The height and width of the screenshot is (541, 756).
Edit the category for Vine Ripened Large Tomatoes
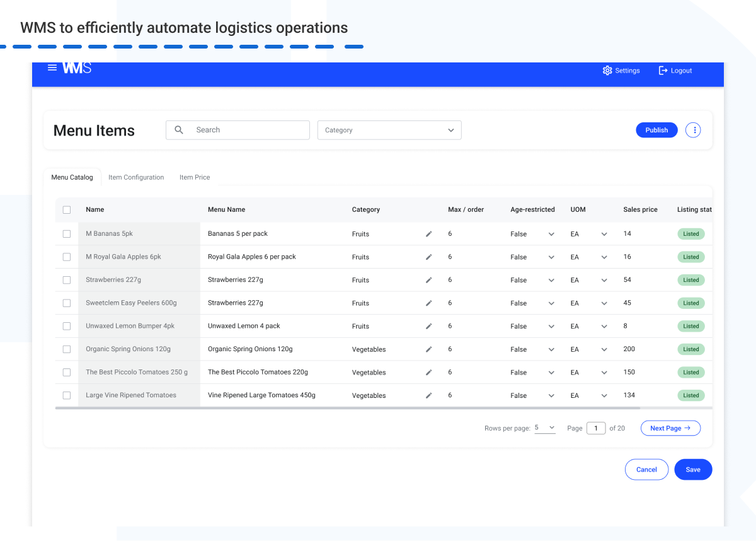click(428, 395)
